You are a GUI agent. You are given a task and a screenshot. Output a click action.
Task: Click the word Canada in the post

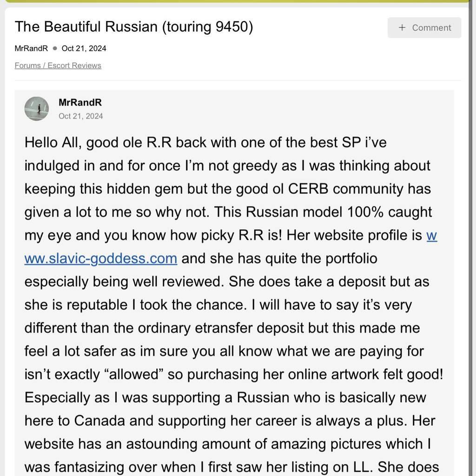99,421
